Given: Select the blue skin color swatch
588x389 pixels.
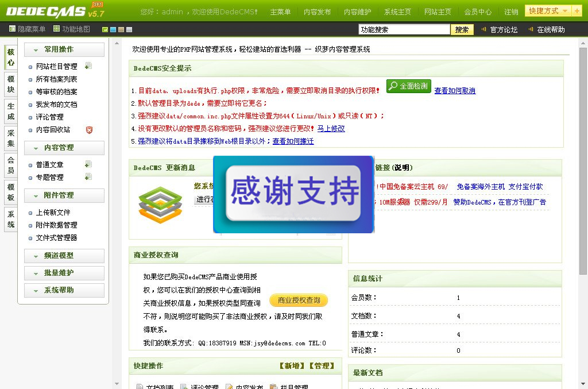Looking at the screenshot, I should pos(113,29).
